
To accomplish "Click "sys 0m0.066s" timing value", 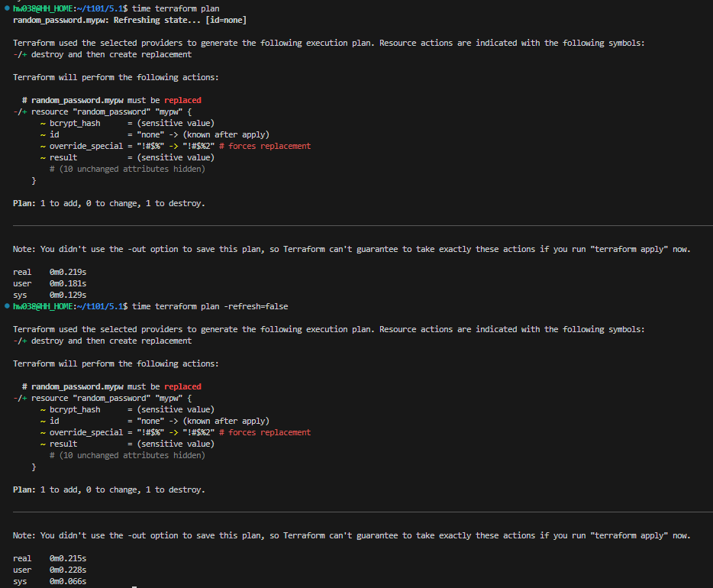I will point(68,581).
